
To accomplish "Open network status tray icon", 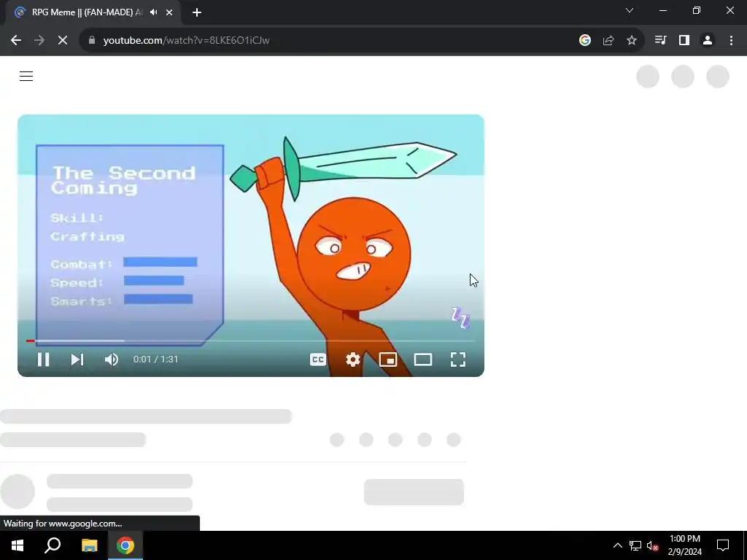I will [635, 545].
